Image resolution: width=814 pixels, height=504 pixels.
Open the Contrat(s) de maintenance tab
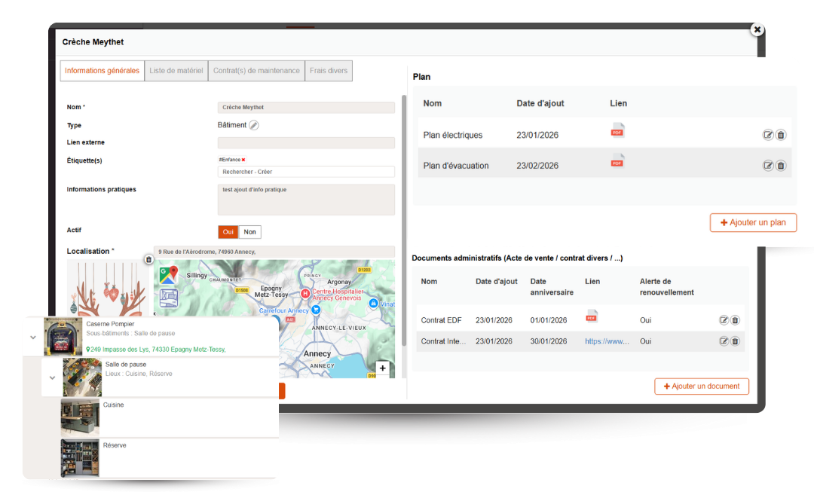(x=256, y=71)
